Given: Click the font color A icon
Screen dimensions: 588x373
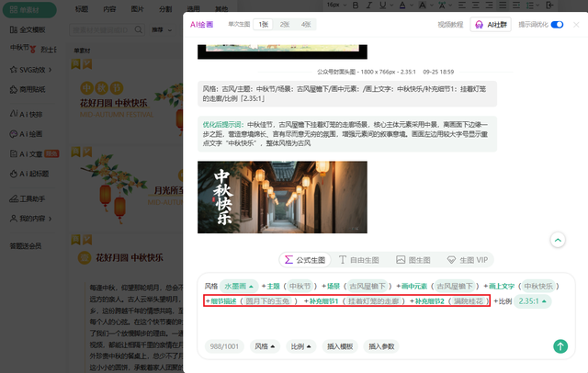Looking at the screenshot, I should pos(402,6).
